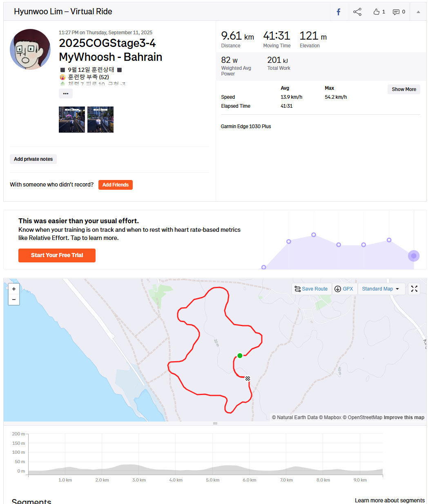This screenshot has height=504, width=428.
Task: Enter fullscreen map view
Action: (x=414, y=289)
